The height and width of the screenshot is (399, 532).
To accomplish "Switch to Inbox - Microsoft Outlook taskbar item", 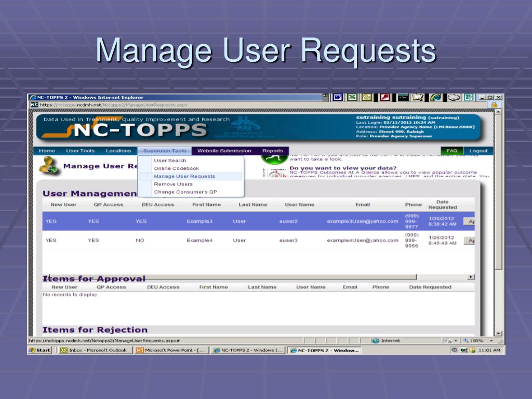I will [95, 350].
